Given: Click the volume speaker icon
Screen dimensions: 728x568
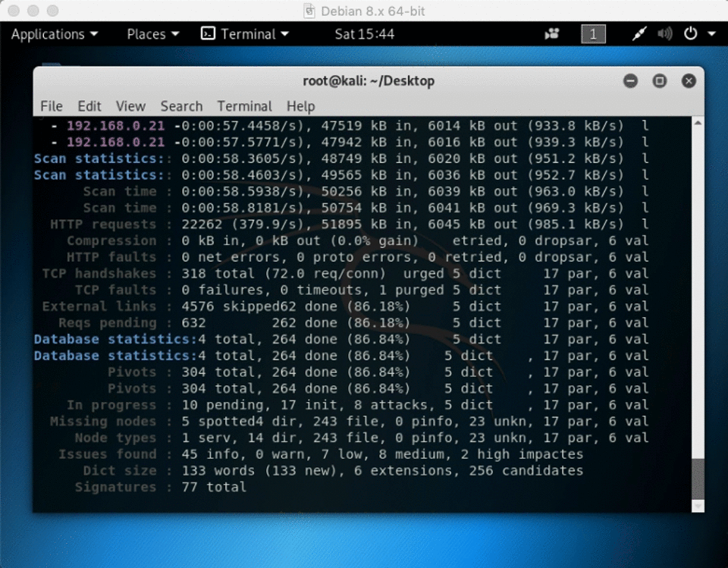Looking at the screenshot, I should click(x=664, y=34).
